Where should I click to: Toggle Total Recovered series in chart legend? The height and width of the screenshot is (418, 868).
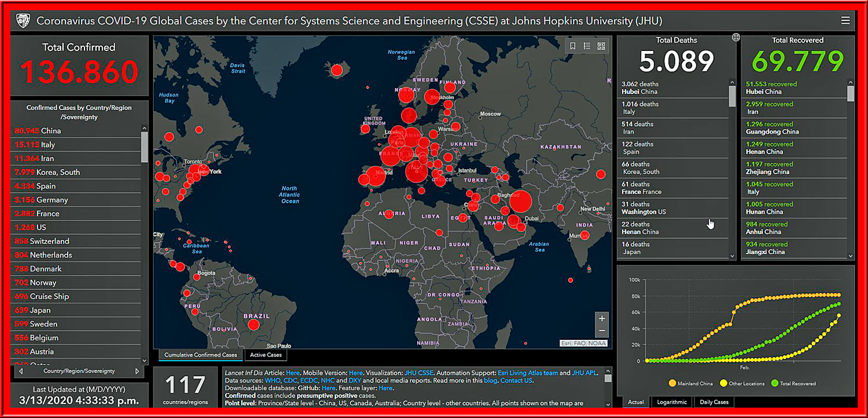[794, 383]
